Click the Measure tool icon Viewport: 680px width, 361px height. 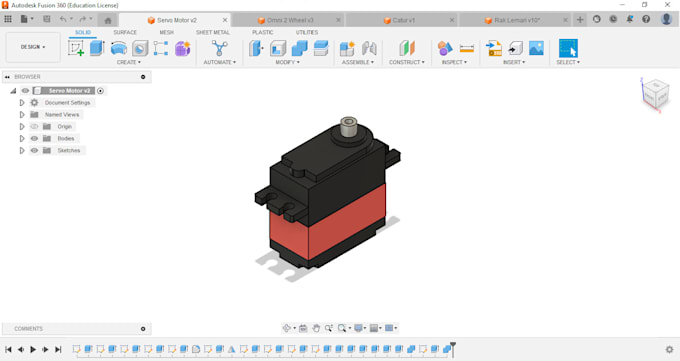coord(467,48)
